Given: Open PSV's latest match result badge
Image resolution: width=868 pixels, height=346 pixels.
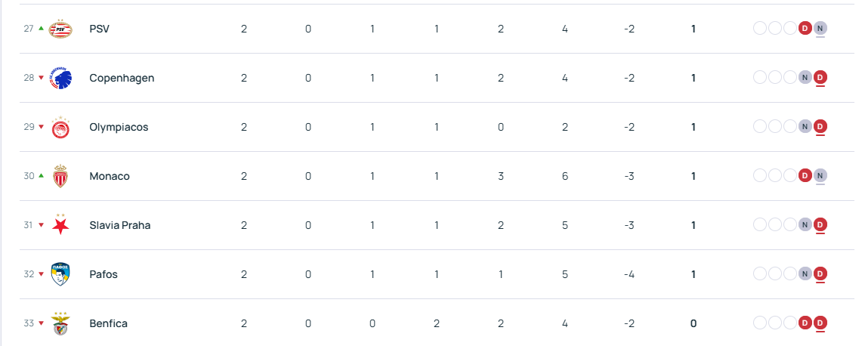Looking at the screenshot, I should (820, 29).
